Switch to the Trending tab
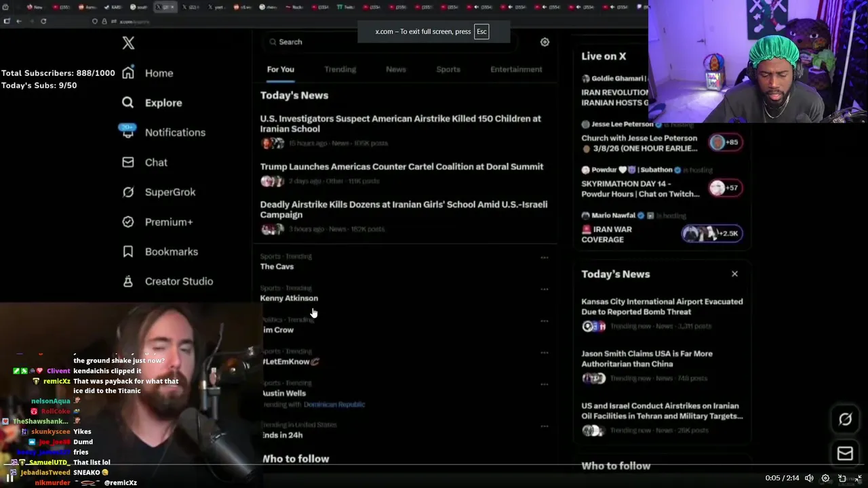The height and width of the screenshot is (488, 868). click(340, 69)
